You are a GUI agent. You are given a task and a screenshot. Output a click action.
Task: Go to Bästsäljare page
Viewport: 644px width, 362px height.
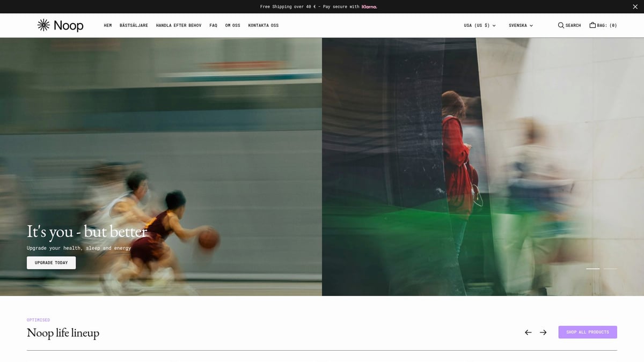tap(134, 25)
